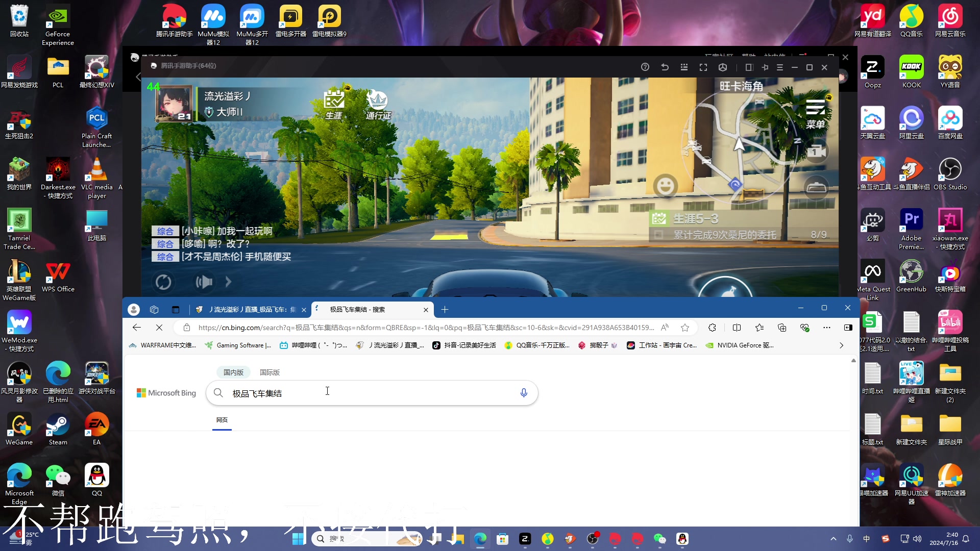
Task: Click the Microsoft Bing logo
Action: tap(166, 393)
